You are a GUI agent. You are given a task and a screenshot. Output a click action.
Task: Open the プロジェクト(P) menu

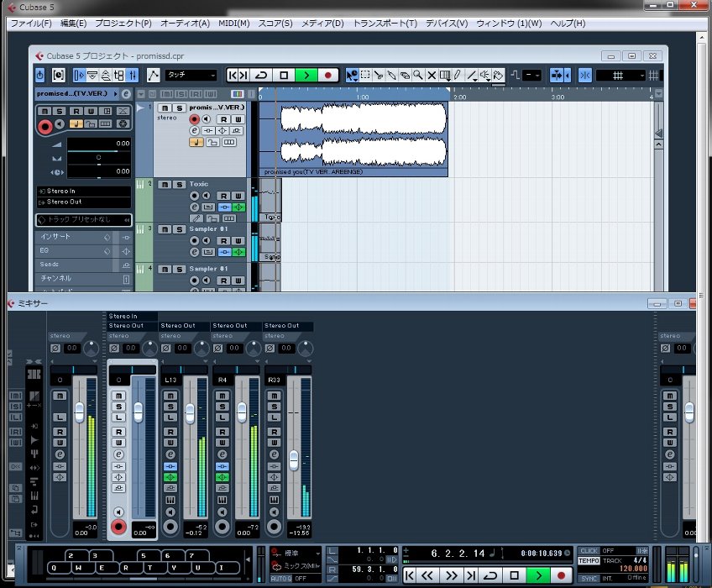point(123,24)
